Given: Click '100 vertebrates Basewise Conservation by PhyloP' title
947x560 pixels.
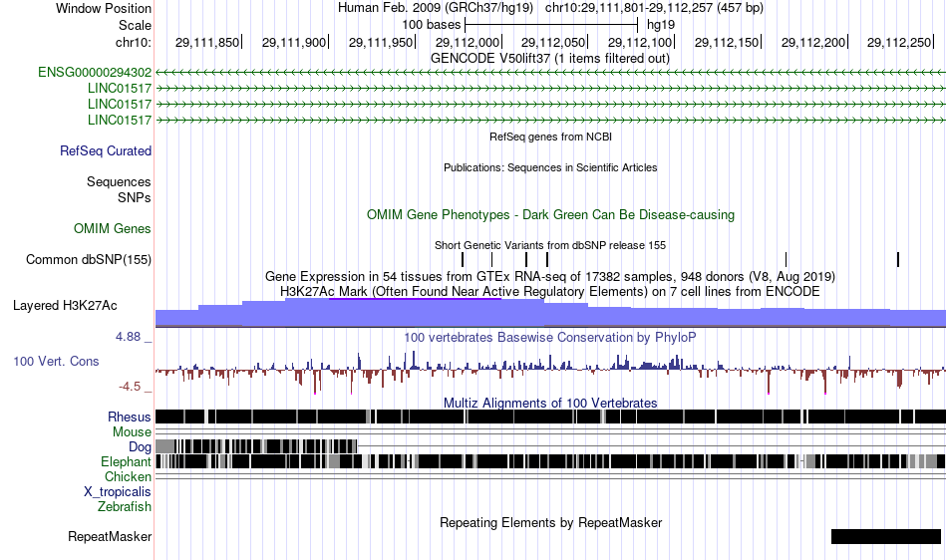Looking at the screenshot, I should (550, 338).
